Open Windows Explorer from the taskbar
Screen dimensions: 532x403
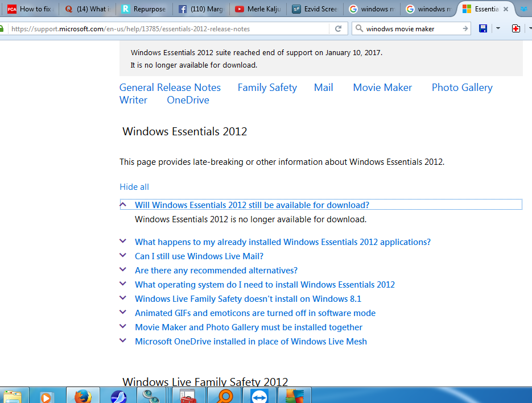[12, 397]
